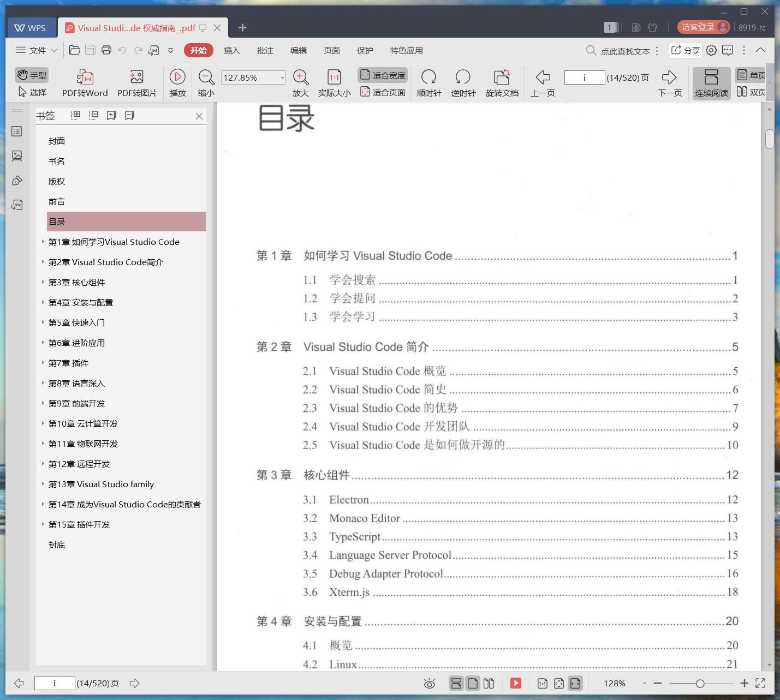Click the PDF转Word conversion tool
Image resolution: width=780 pixels, height=700 pixels.
pyautogui.click(x=85, y=83)
